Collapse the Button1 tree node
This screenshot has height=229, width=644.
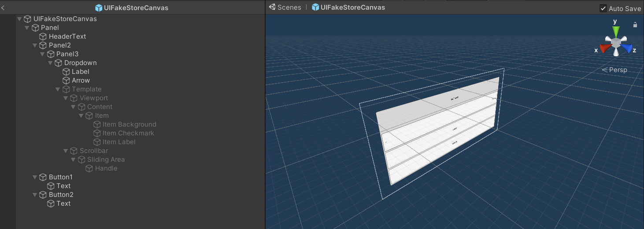pyautogui.click(x=35, y=177)
